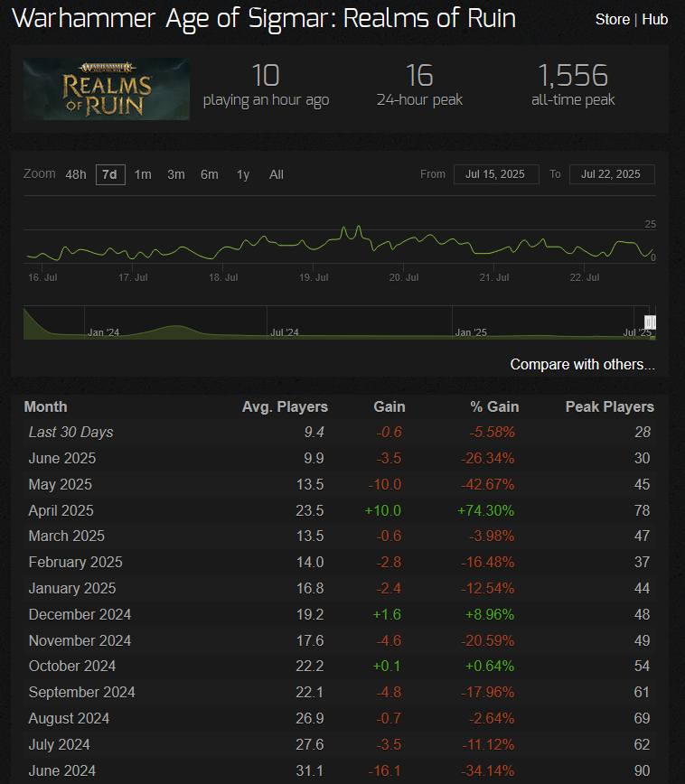This screenshot has width=685, height=784.
Task: Click the -34.14% June 2024 value
Action: 487,770
